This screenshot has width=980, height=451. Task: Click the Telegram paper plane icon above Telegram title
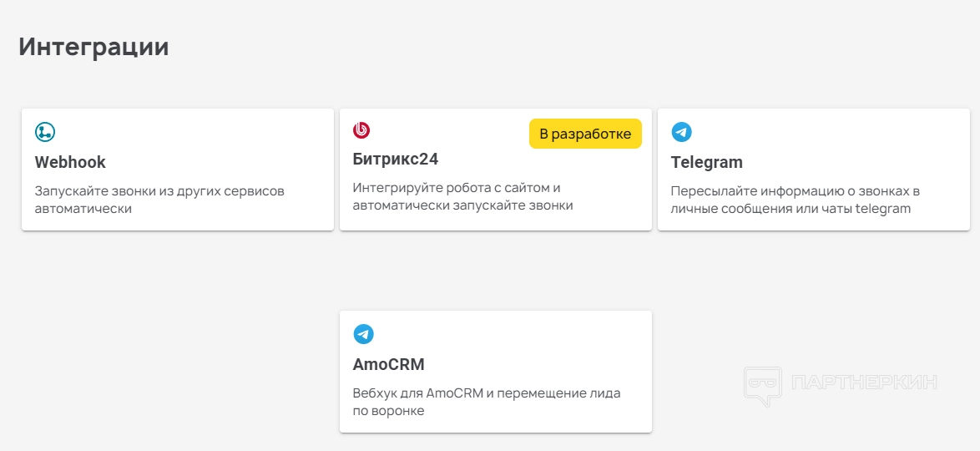pos(682,132)
